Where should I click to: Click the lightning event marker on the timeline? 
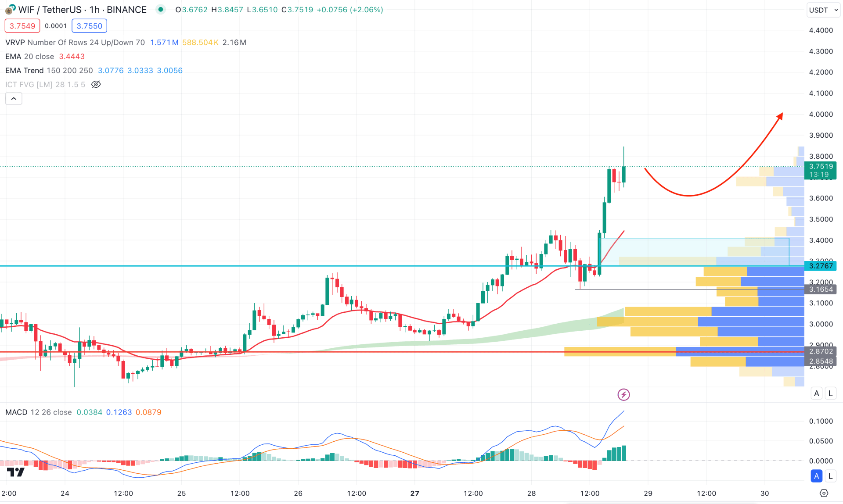(x=623, y=394)
